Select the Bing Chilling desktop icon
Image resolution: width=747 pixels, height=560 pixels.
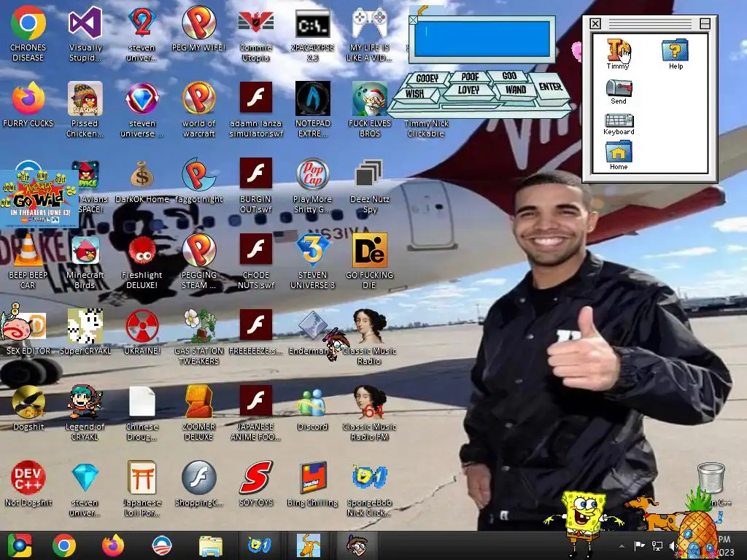[x=312, y=478]
